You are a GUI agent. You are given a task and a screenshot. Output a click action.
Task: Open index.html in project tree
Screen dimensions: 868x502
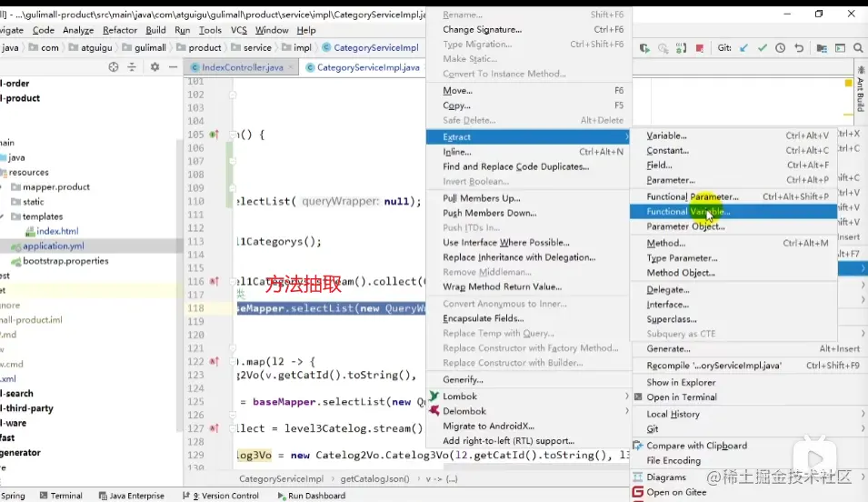pos(57,231)
